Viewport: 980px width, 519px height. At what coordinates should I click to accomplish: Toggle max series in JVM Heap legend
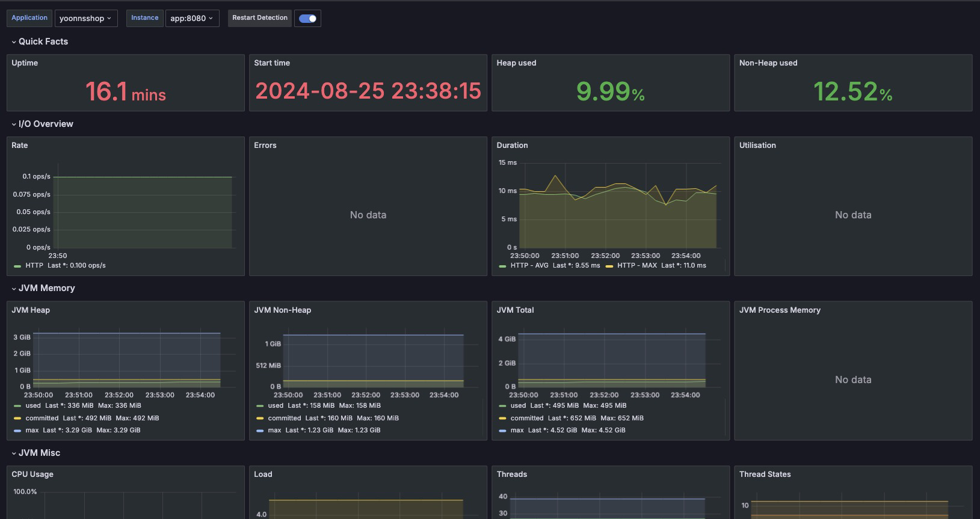click(32, 430)
